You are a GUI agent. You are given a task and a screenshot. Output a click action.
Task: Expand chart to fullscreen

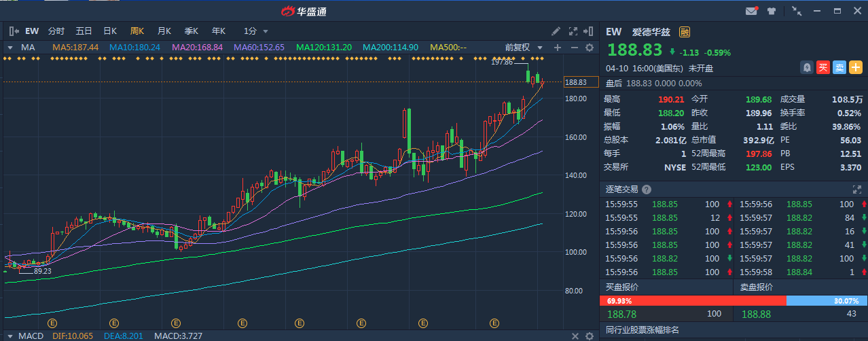coord(573,31)
